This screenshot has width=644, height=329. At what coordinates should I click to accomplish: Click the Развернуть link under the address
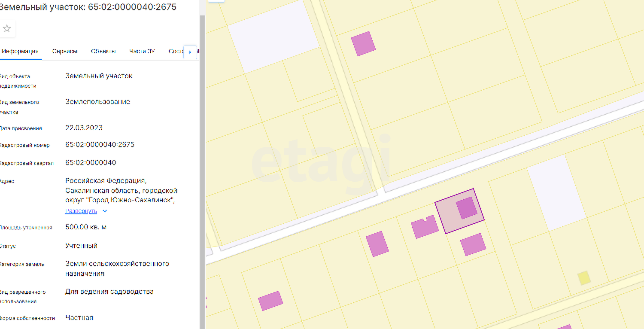pos(81,211)
